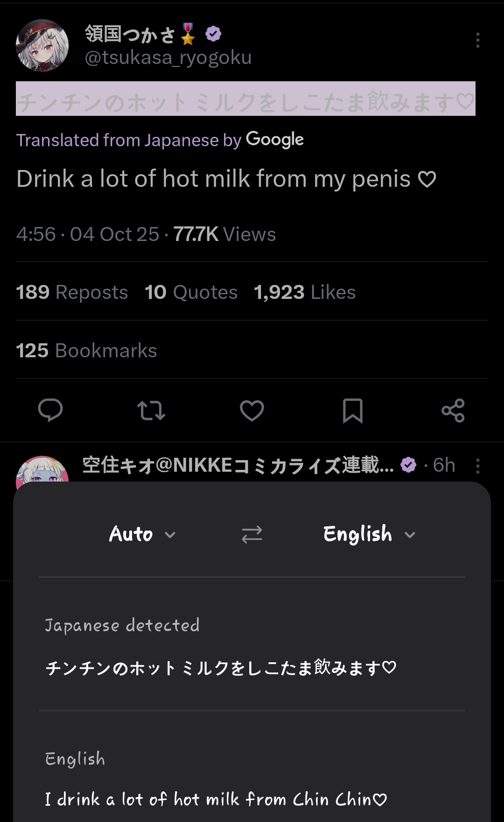Image resolution: width=504 pixels, height=822 pixels.
Task: Tap the detected Japanese source text field
Action: (x=221, y=668)
